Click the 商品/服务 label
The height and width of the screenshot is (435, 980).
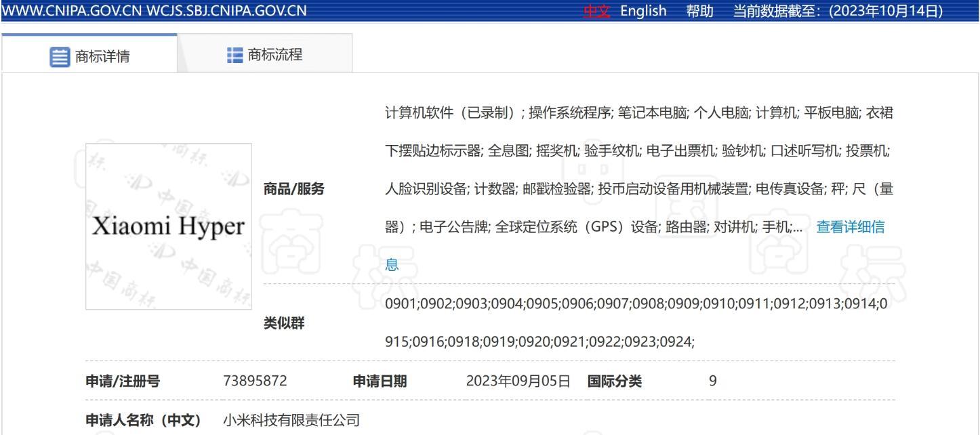point(294,190)
